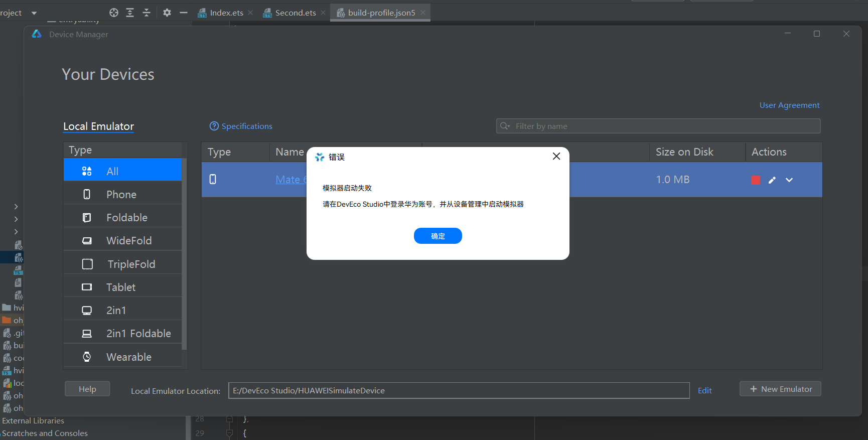Expand emulator actions dropdown chevron
Image resolution: width=868 pixels, height=440 pixels.
click(789, 180)
